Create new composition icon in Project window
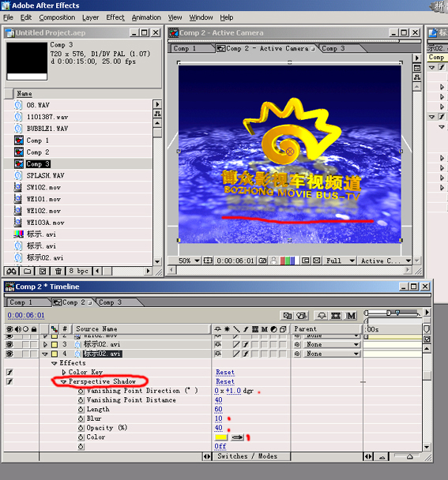Screen dimensions: 448x480 [43, 272]
